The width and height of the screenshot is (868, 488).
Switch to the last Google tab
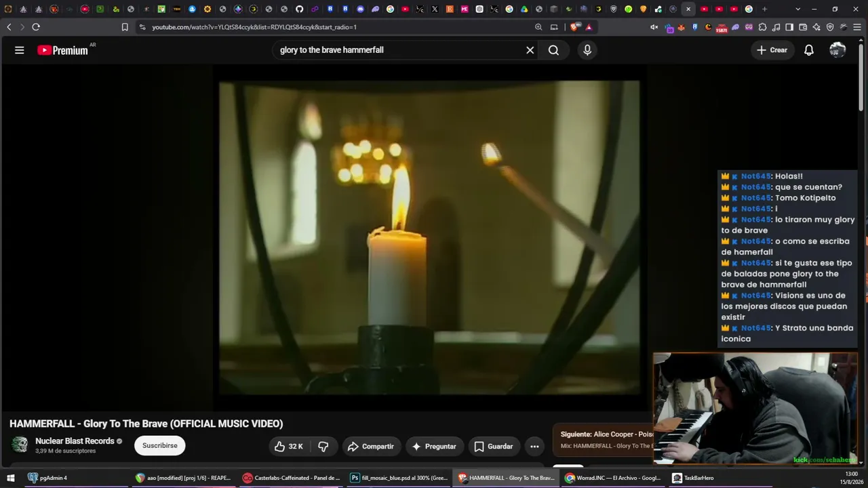click(x=749, y=9)
